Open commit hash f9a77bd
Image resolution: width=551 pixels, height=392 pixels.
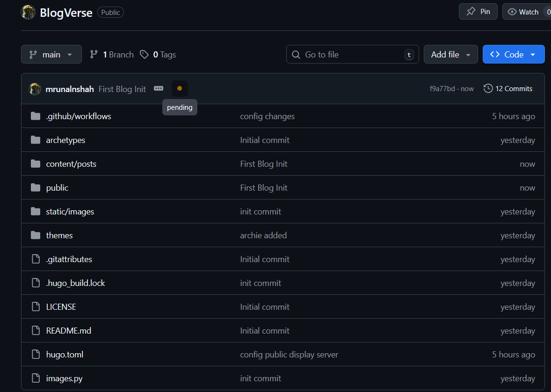pos(442,88)
